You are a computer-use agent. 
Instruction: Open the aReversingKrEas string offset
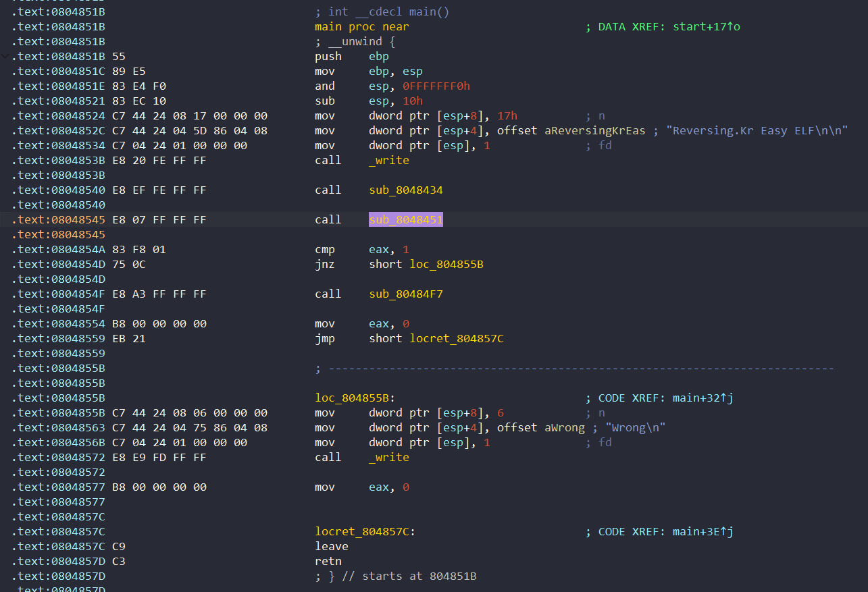pyautogui.click(x=595, y=130)
